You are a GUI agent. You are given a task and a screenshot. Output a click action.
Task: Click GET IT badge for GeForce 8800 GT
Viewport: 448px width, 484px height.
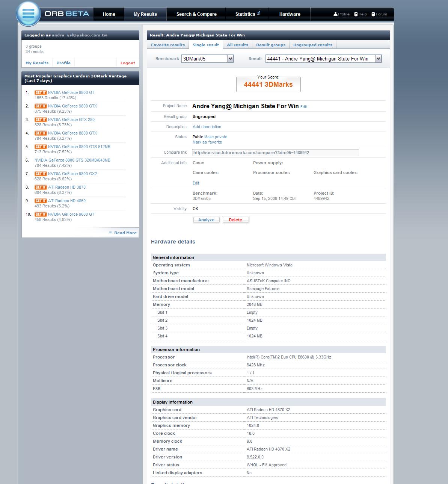tap(41, 92)
